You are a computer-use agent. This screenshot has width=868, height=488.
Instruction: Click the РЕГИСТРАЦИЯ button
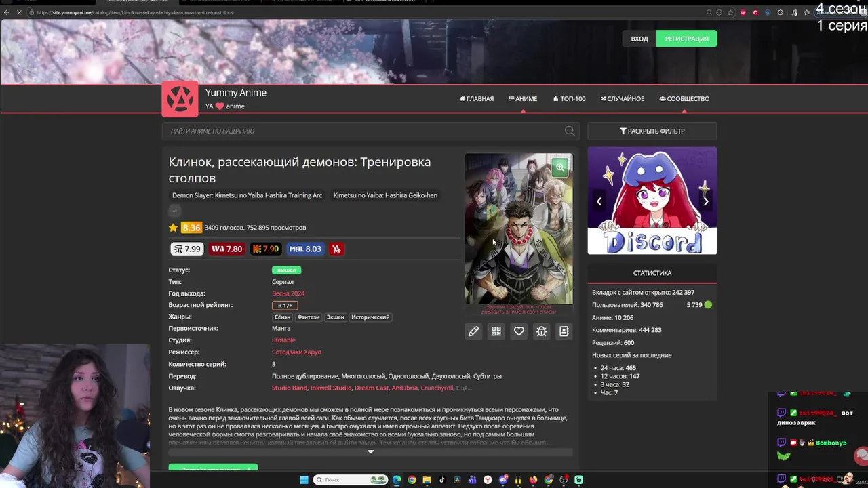pos(686,39)
